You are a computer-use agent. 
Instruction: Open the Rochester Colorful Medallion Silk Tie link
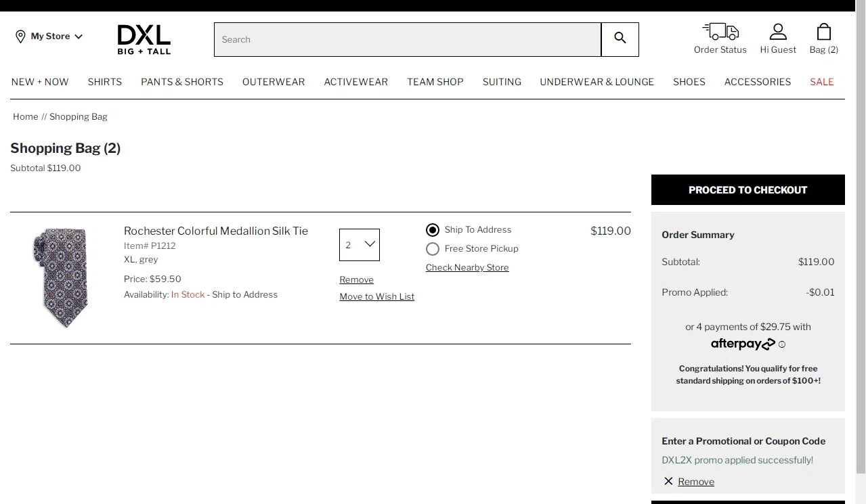click(216, 231)
